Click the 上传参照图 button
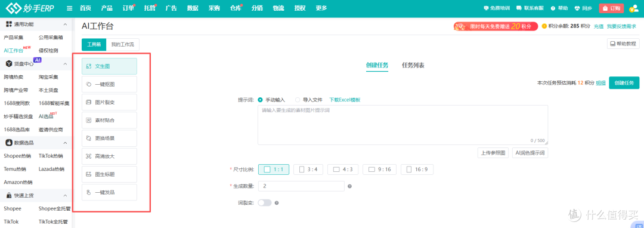 click(x=494, y=153)
